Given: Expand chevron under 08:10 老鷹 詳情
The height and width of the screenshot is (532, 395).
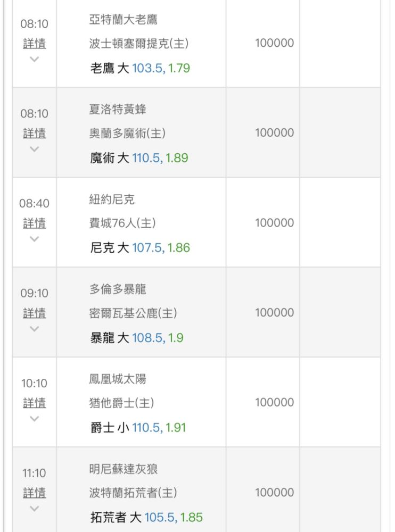Looking at the screenshot, I should 34,60.
